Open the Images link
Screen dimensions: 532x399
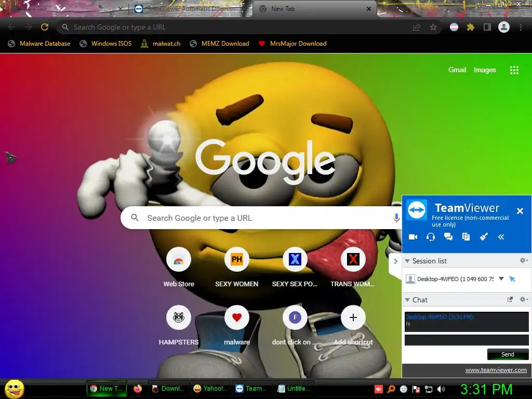tap(485, 70)
